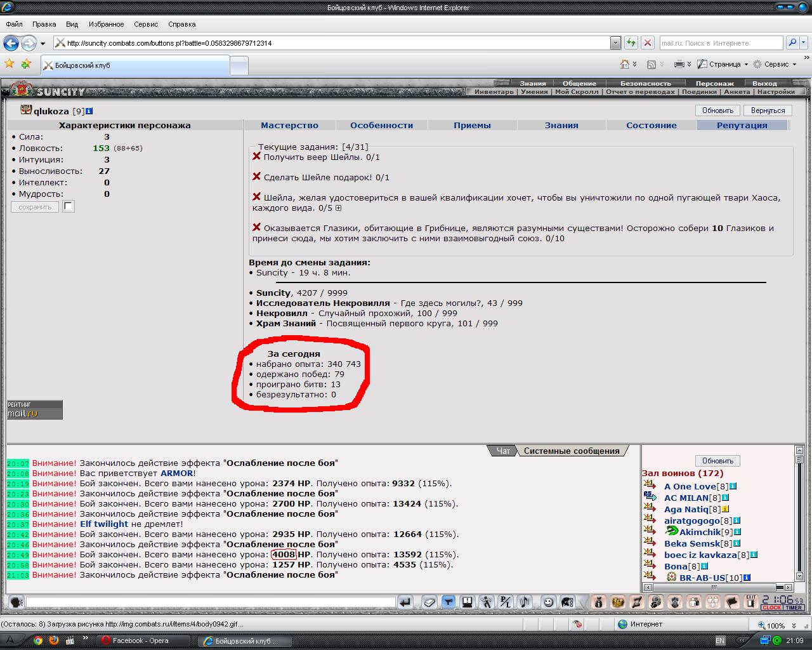
Task: Click the helmet list icon in chat toolbar
Action: [x=567, y=602]
